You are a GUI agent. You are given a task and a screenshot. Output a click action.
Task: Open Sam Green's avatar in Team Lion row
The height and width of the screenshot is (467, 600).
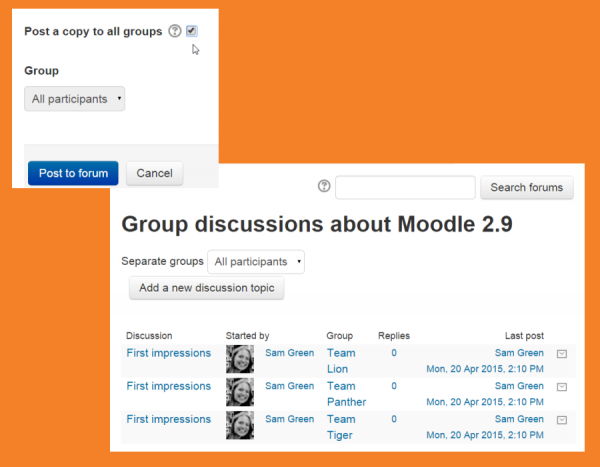click(x=240, y=360)
